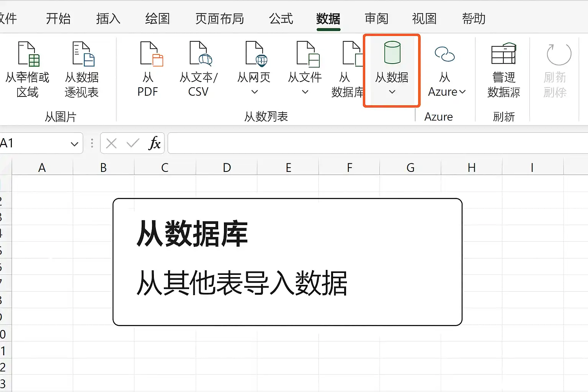
Task: Click the From PDF icon
Action: pyautogui.click(x=152, y=54)
